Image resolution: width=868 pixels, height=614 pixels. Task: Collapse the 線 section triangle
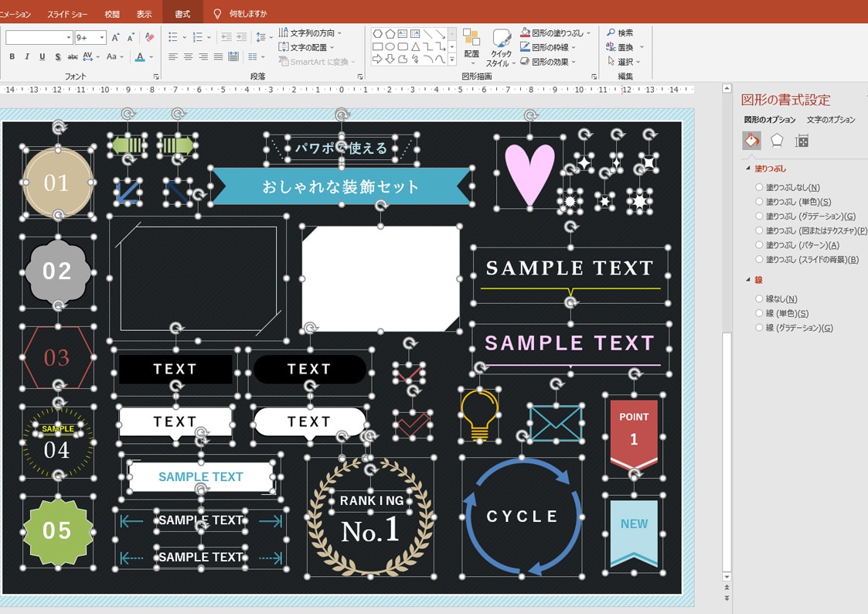click(x=748, y=280)
